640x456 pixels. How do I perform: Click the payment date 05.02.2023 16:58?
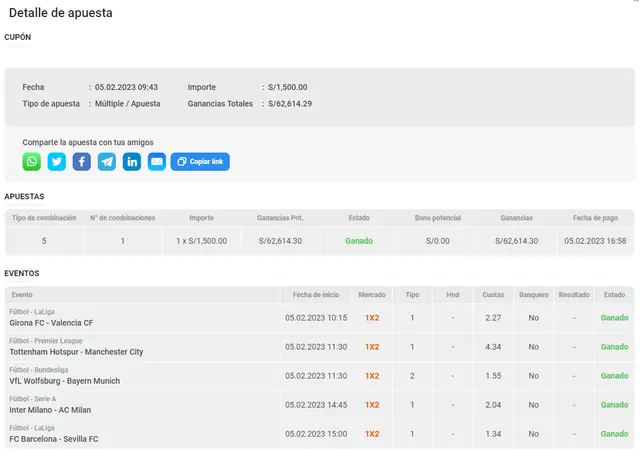coord(595,241)
